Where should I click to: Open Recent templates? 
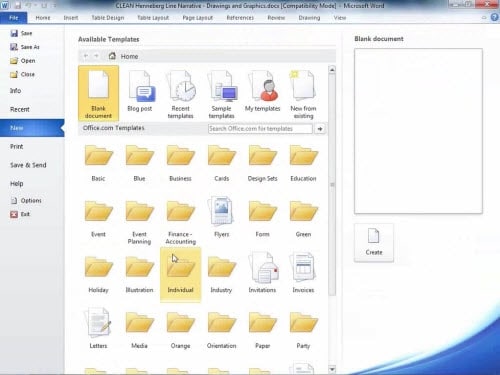(x=180, y=93)
